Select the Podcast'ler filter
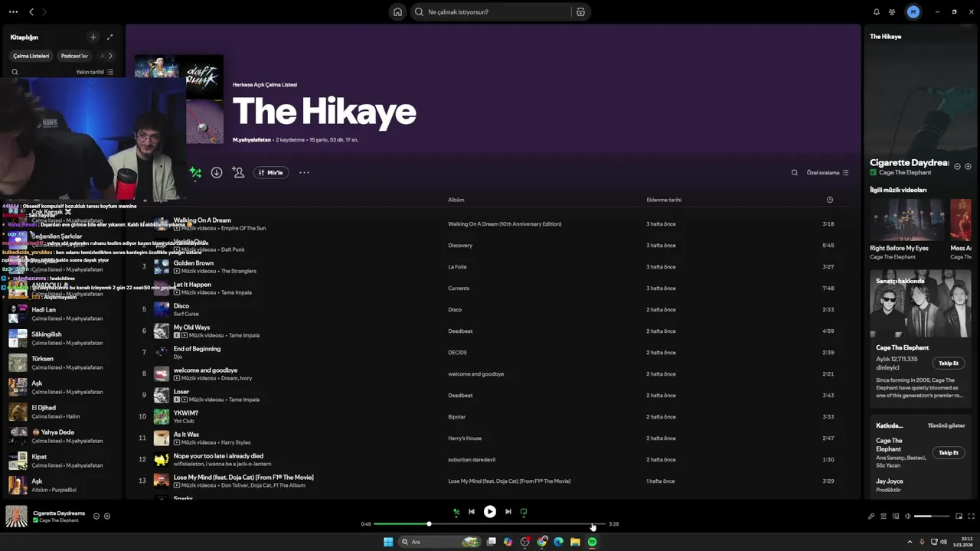980x551 pixels. [74, 56]
